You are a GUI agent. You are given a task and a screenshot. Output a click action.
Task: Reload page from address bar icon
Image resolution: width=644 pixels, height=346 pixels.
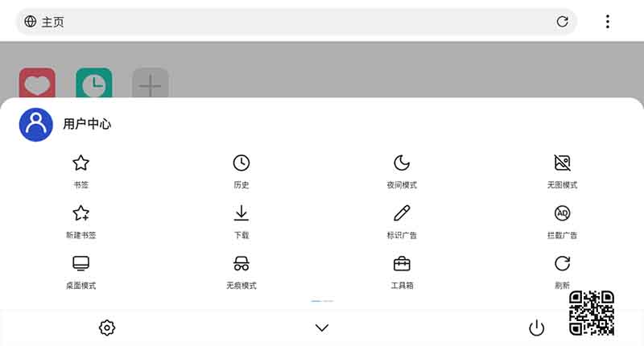562,22
